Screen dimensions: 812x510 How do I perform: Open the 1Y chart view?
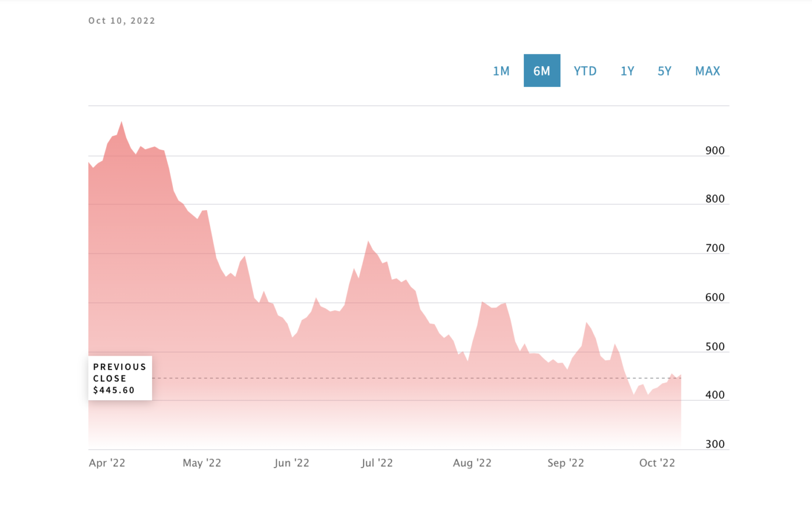click(x=627, y=70)
